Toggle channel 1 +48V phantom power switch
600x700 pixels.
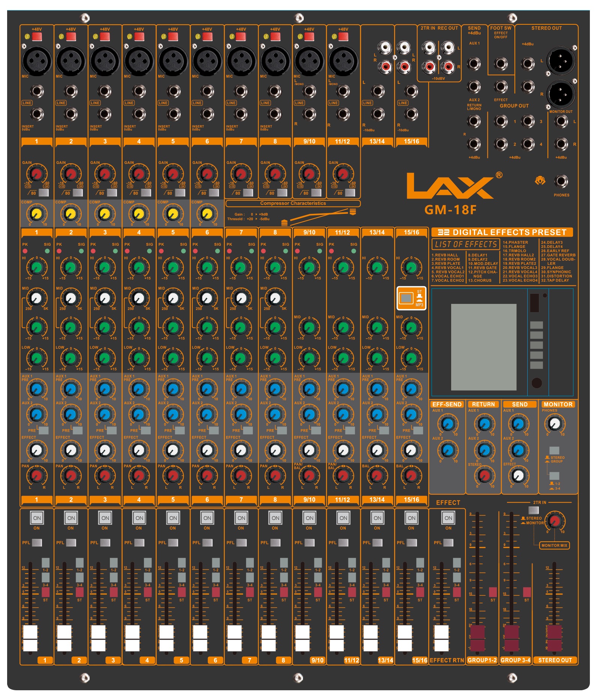click(37, 37)
